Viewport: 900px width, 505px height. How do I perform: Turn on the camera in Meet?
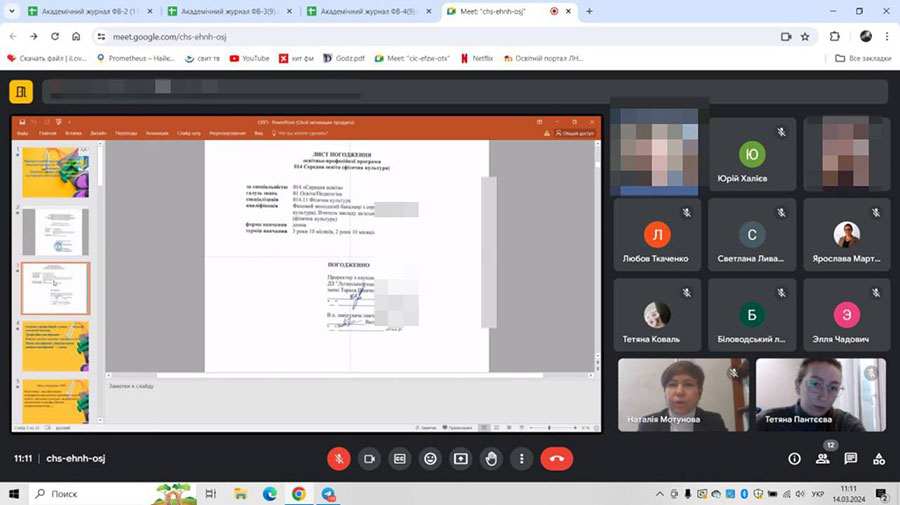[x=369, y=458]
